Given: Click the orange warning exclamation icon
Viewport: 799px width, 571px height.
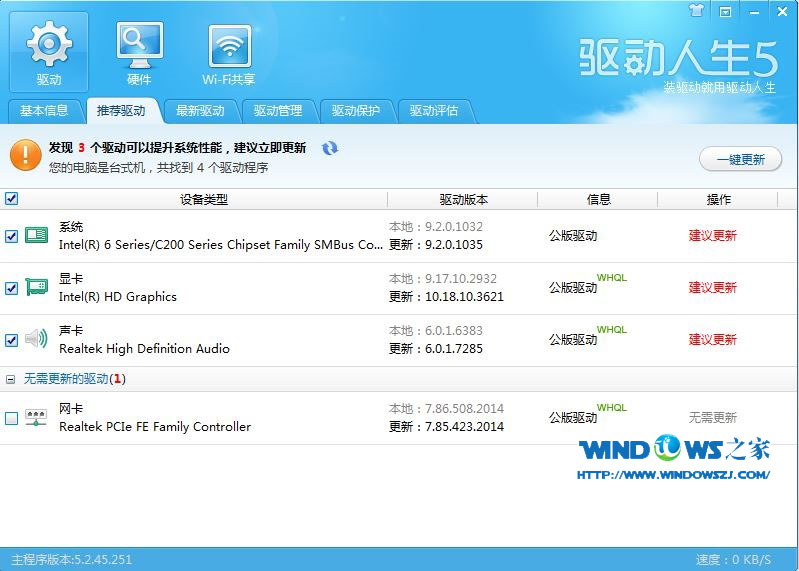Looking at the screenshot, I should [25, 155].
